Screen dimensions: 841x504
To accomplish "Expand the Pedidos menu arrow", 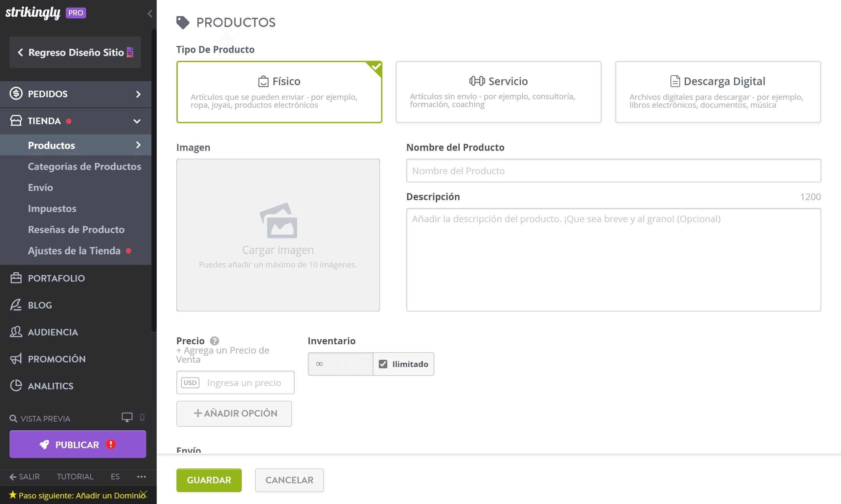I will point(138,94).
